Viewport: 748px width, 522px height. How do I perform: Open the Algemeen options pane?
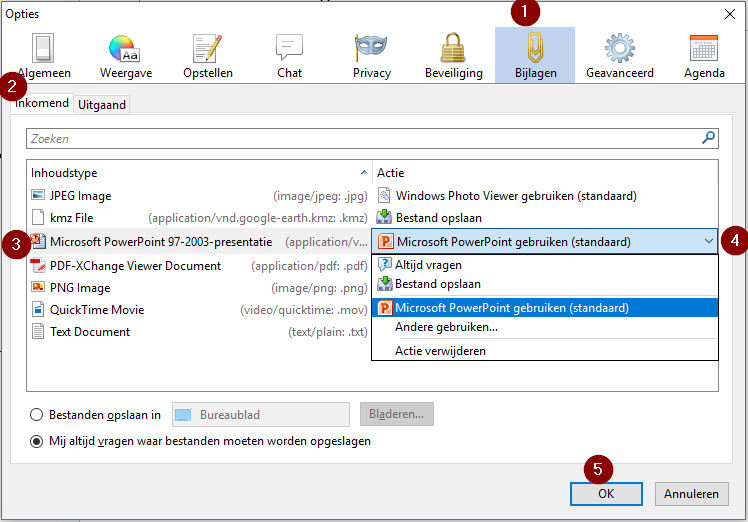(x=44, y=55)
